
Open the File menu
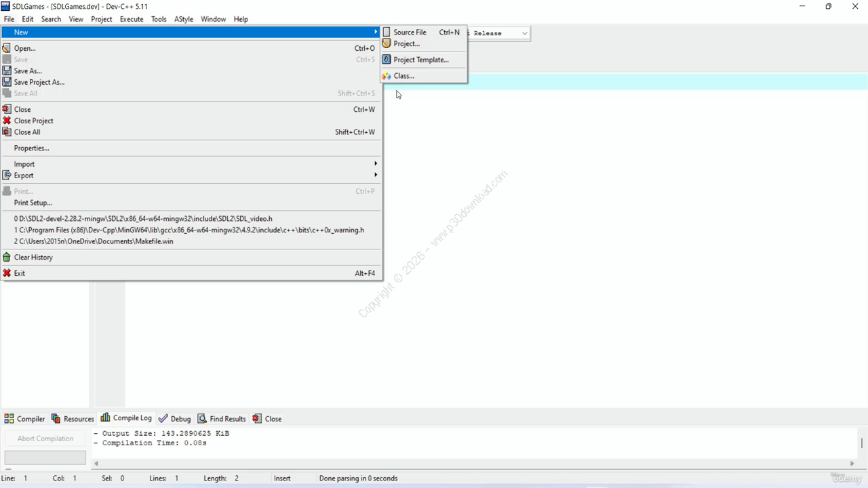click(x=9, y=19)
